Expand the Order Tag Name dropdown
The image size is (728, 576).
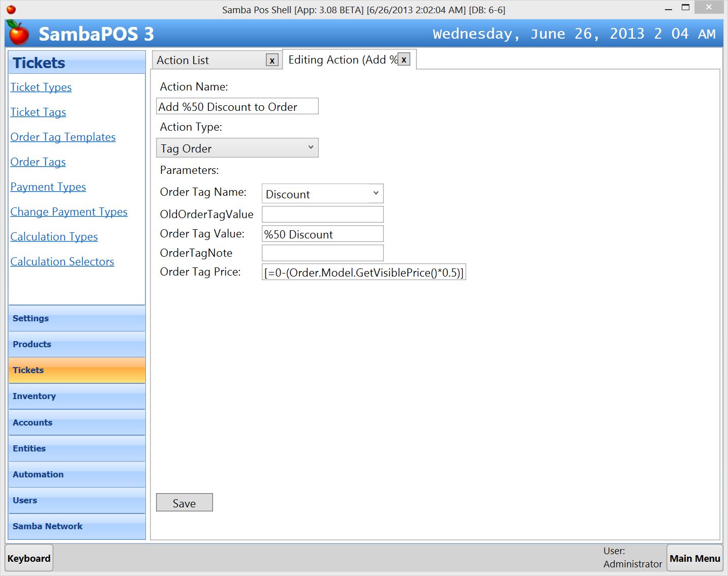[322, 194]
